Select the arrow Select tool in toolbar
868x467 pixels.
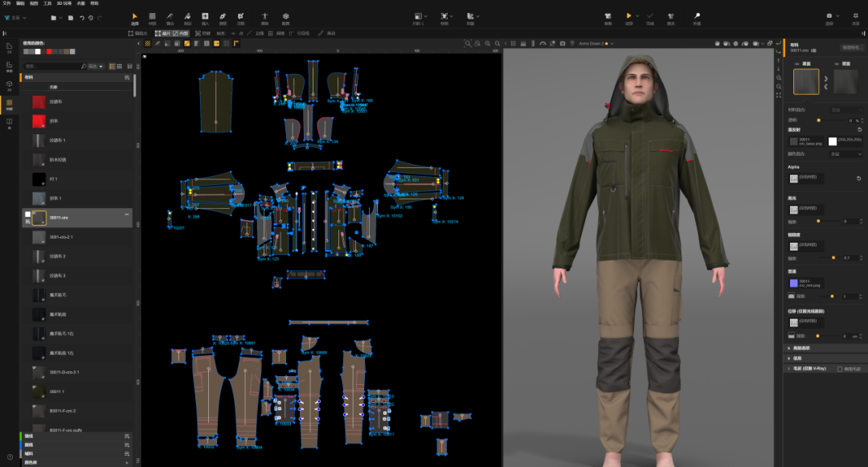point(135,17)
